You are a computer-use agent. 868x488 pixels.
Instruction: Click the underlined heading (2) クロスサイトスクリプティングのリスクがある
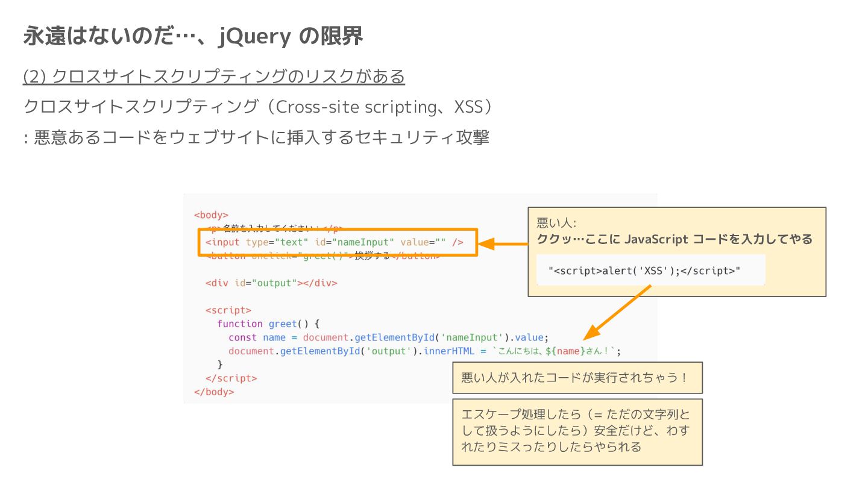(214, 77)
